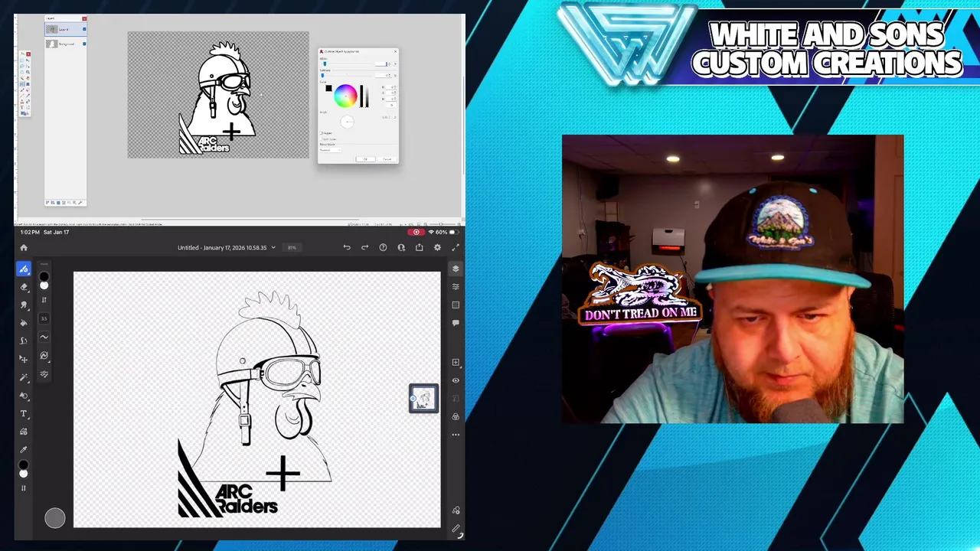Click the Angle dial in Outline dialog
Screen dimensions: 980x551
tap(347, 121)
